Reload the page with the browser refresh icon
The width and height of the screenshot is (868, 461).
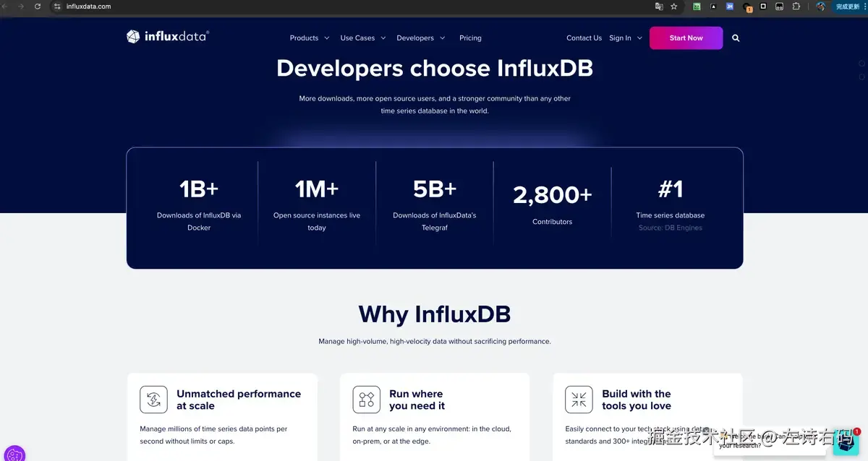click(x=38, y=7)
